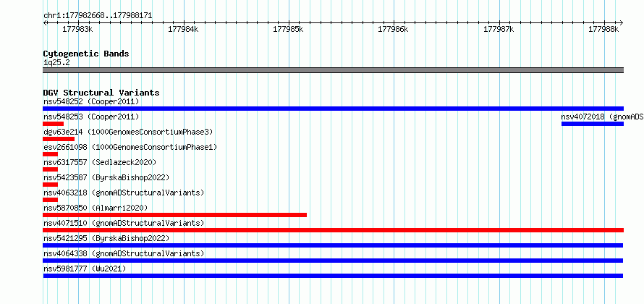This screenshot has height=304, width=644.
Task: Open esv2661098 (1000GenomesConsortiumPhase1) label
Action: click(x=130, y=147)
